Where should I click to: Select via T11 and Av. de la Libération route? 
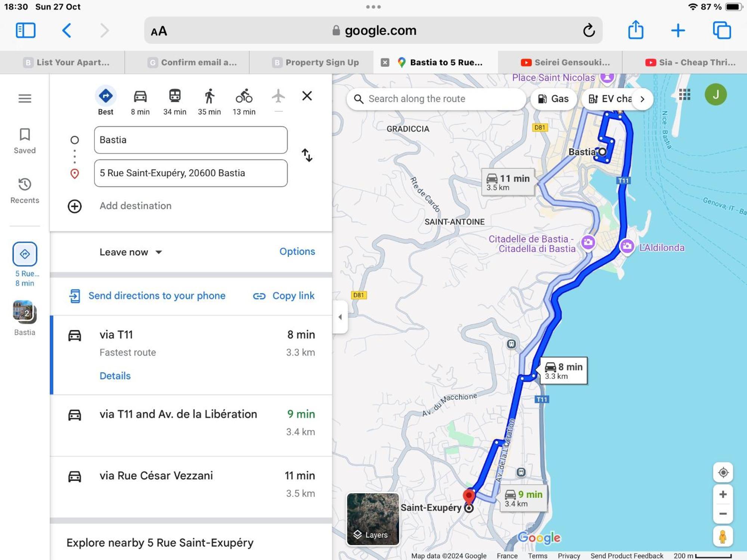coord(191,426)
